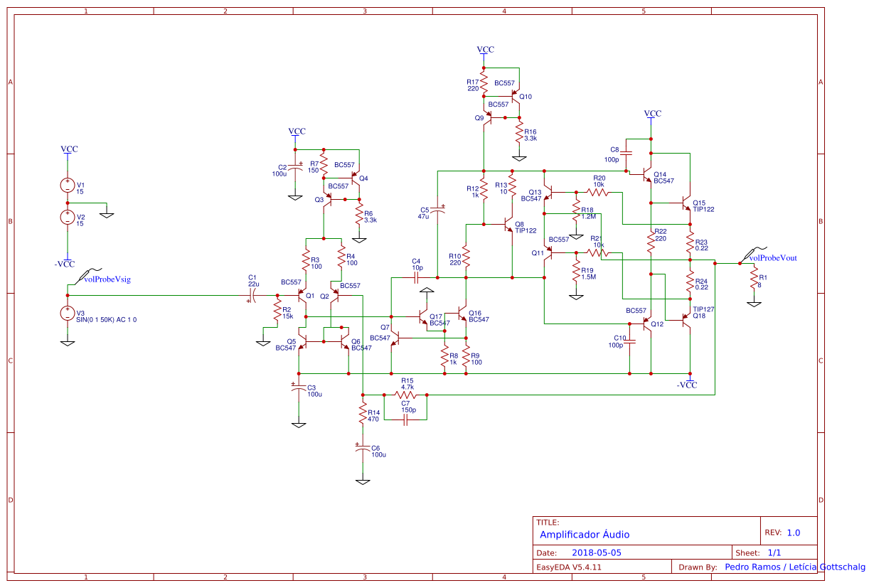Select transistor Q14 BC547
The image size is (874, 588).
point(649,174)
